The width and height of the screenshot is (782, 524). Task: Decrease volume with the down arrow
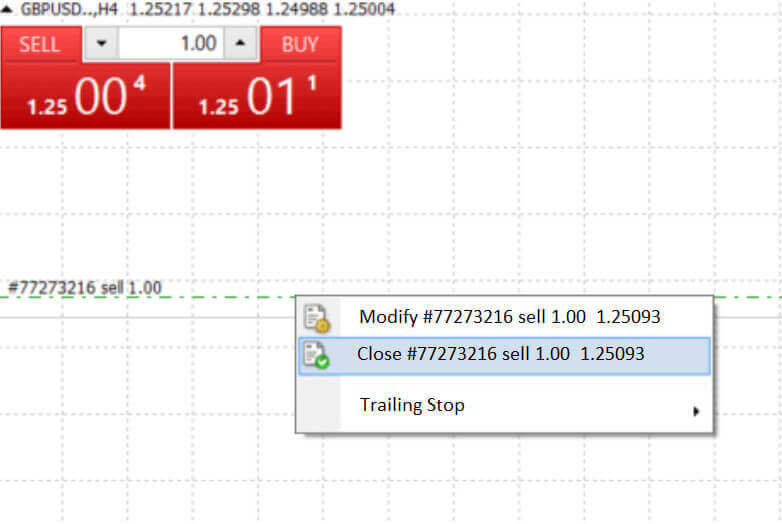101,44
